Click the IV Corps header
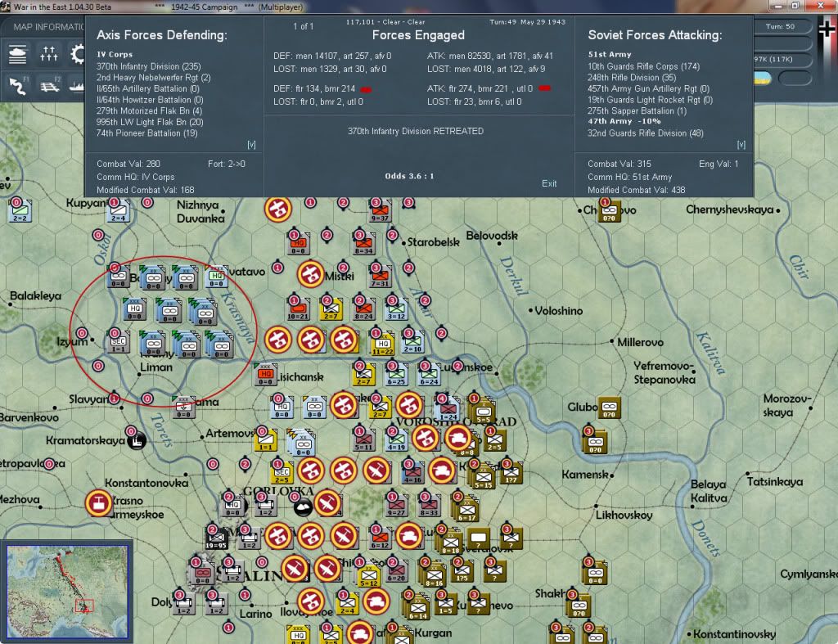Viewport: 838px width, 644px height. [x=115, y=55]
